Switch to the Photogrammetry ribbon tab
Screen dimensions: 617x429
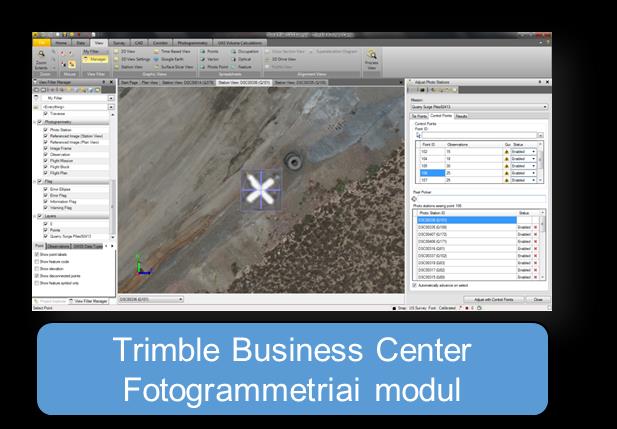click(x=192, y=43)
